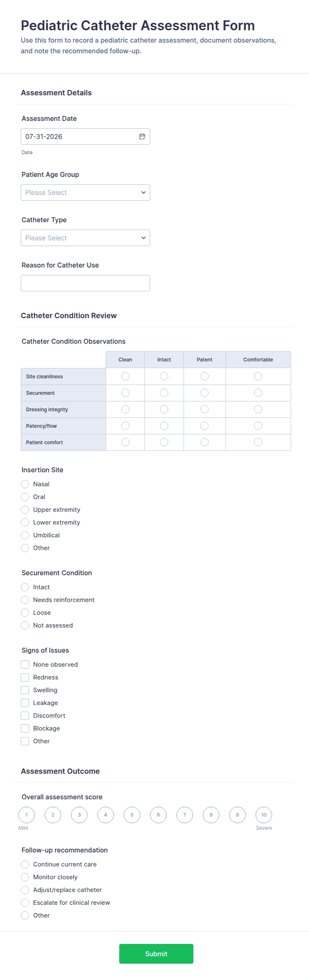Focus the Reason for Catheter Use field
Image resolution: width=309 pixels, height=980 pixels.
pyautogui.click(x=85, y=283)
